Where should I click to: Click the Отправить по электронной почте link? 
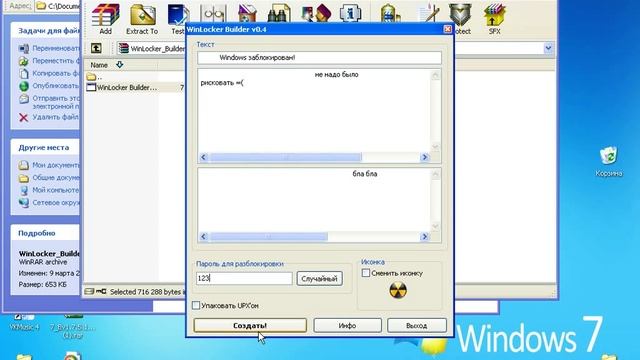tap(56, 102)
